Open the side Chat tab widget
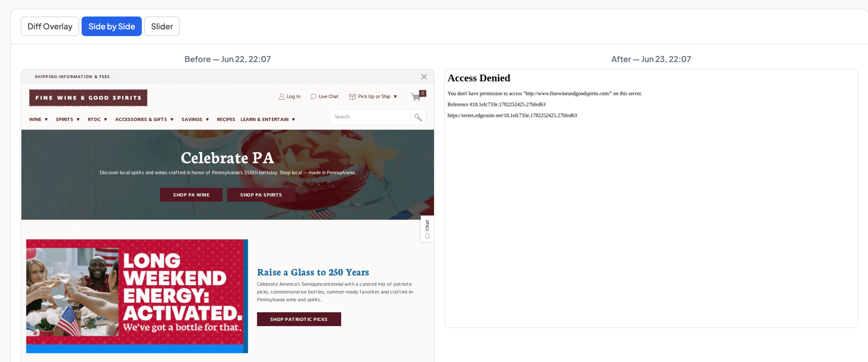 (427, 229)
